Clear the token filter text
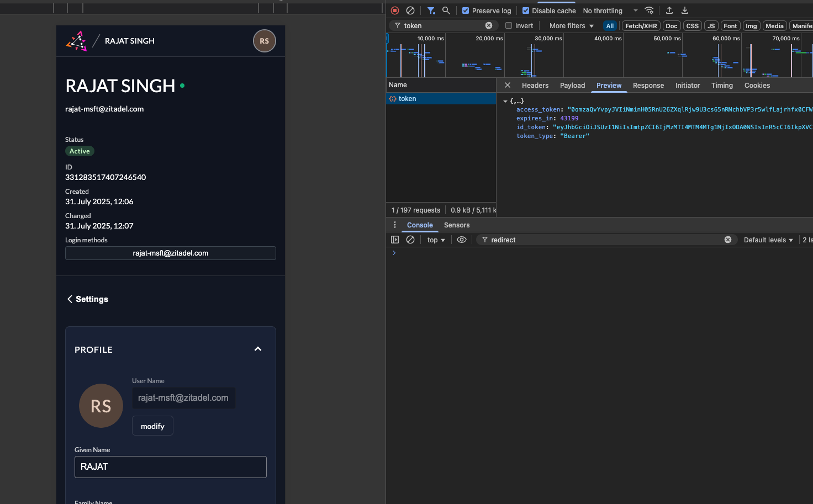The width and height of the screenshot is (813, 504). (x=489, y=25)
